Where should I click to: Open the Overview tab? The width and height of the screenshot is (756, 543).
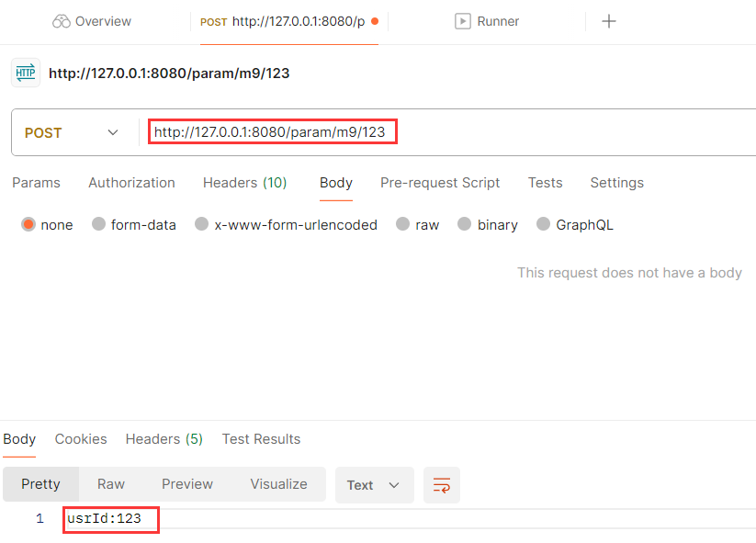pyautogui.click(x=92, y=21)
